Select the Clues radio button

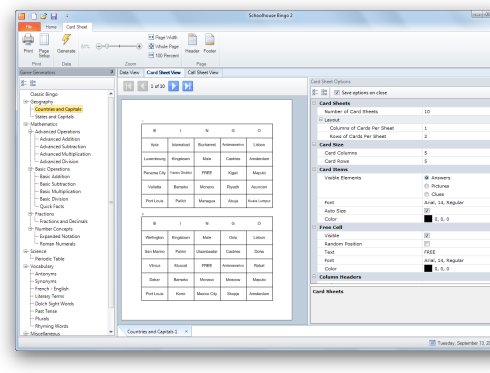coord(426,194)
